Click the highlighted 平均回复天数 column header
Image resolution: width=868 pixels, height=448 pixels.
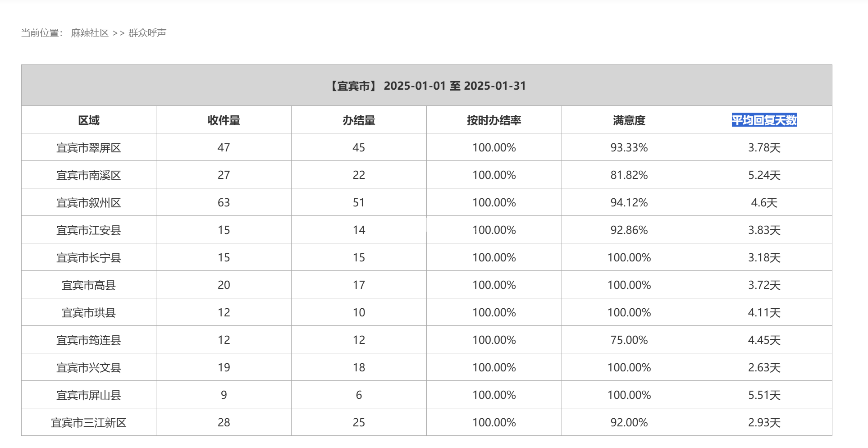pos(764,120)
